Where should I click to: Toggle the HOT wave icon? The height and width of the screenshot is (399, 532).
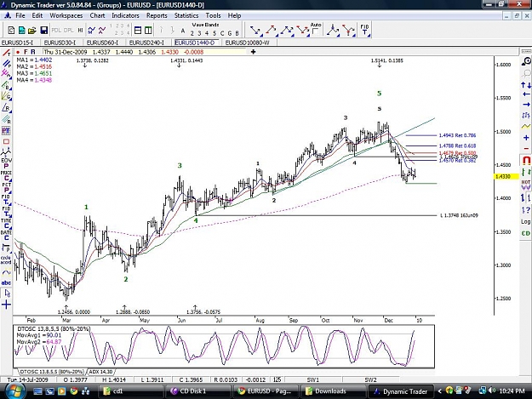click(x=526, y=185)
